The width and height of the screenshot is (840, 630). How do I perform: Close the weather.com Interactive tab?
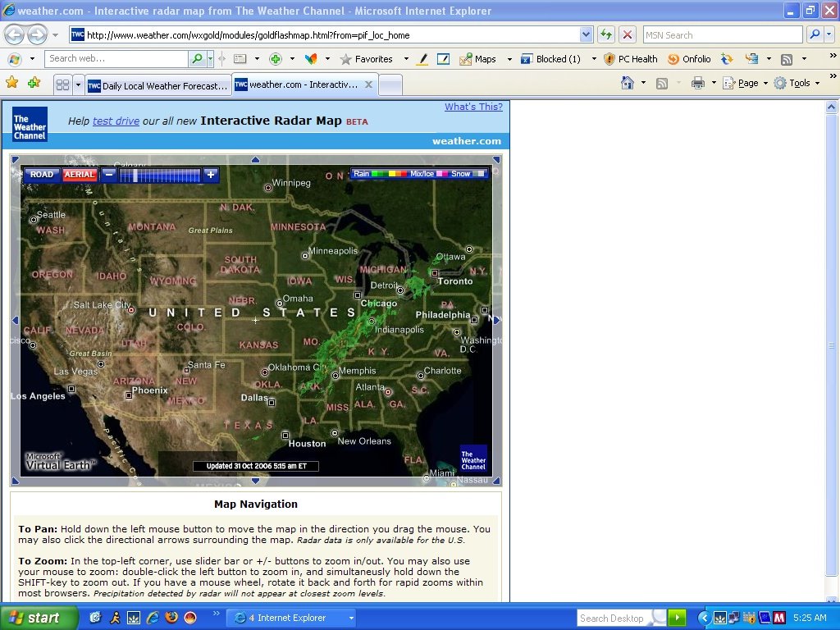click(368, 84)
